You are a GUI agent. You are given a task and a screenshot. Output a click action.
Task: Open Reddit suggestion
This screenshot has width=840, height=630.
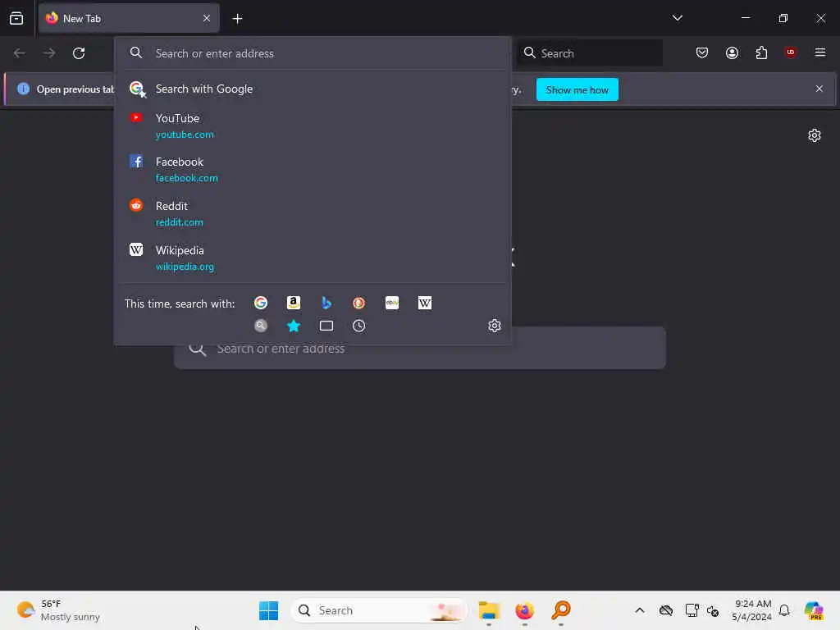tap(313, 214)
